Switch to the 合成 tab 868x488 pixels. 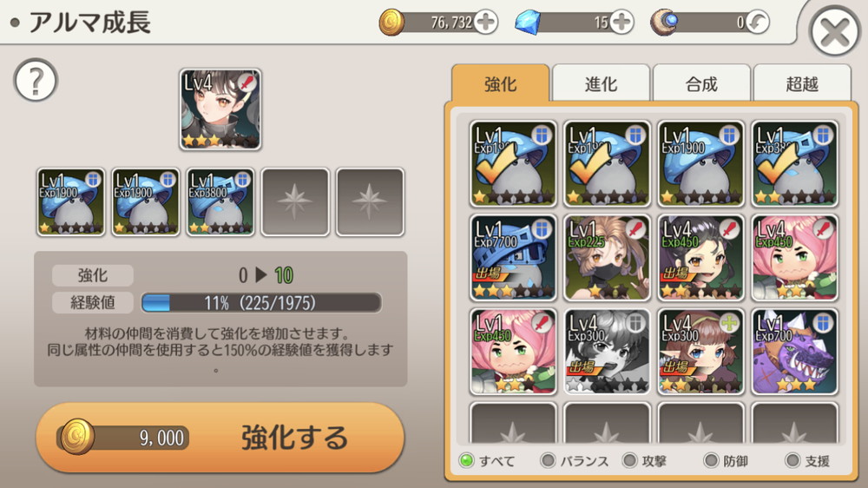pos(701,83)
